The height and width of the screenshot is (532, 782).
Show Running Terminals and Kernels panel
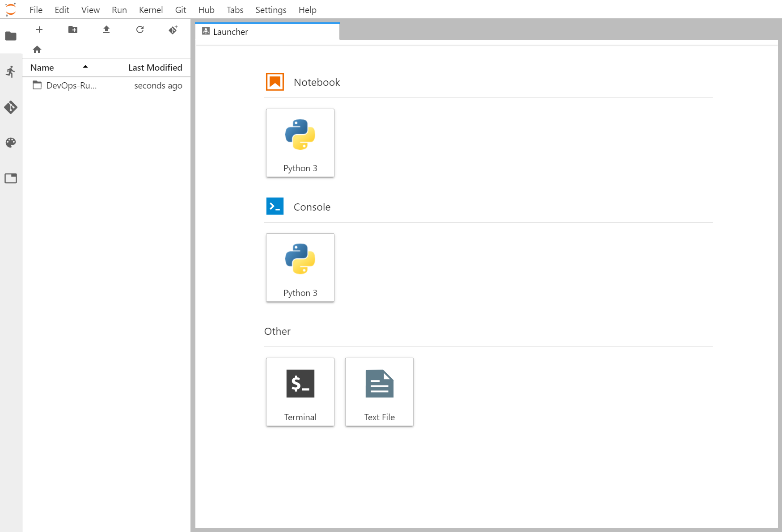pyautogui.click(x=11, y=72)
